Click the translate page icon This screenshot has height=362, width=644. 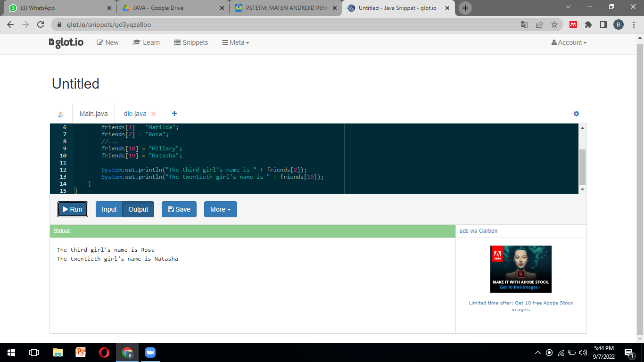pyautogui.click(x=524, y=25)
